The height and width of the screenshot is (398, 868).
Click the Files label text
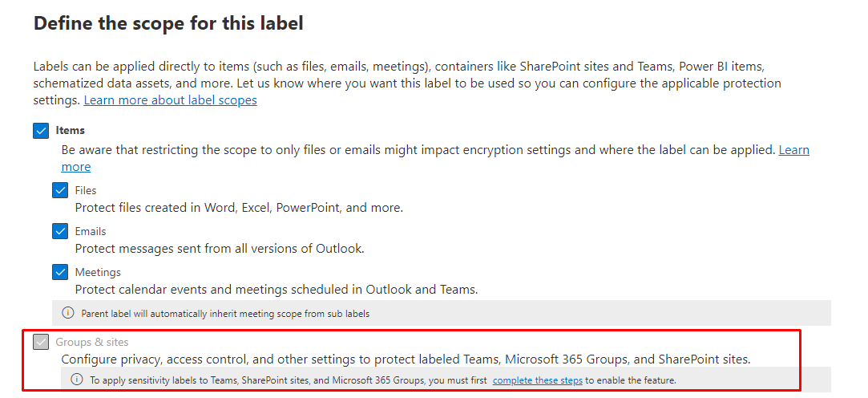tap(86, 191)
